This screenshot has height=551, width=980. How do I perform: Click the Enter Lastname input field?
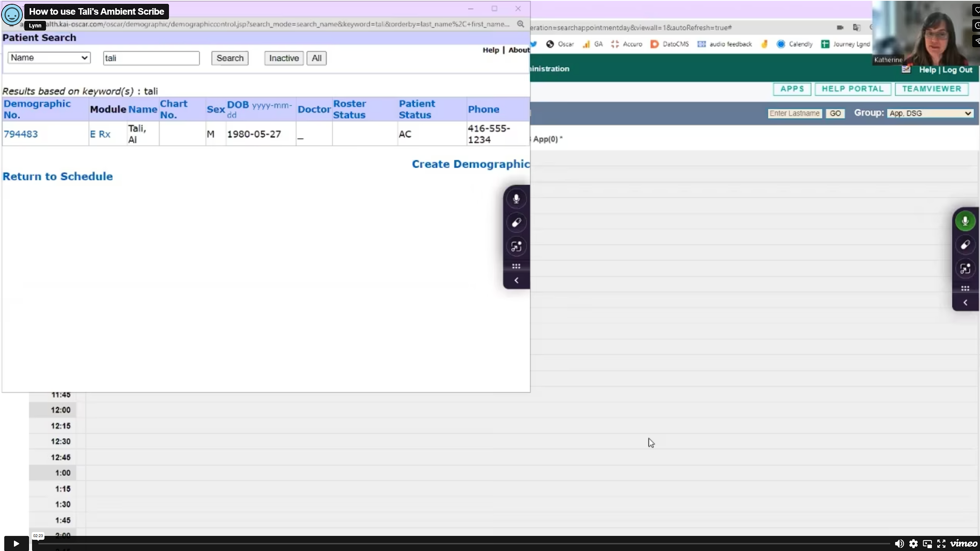pyautogui.click(x=794, y=113)
